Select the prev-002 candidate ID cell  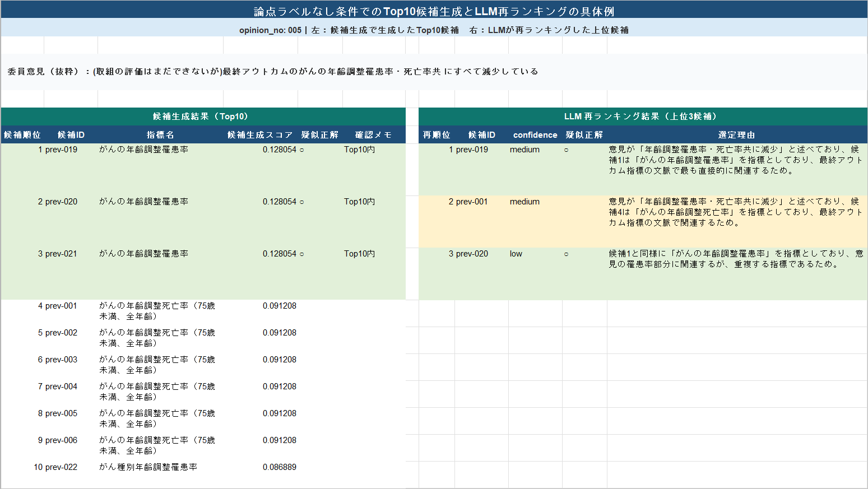pos(61,333)
